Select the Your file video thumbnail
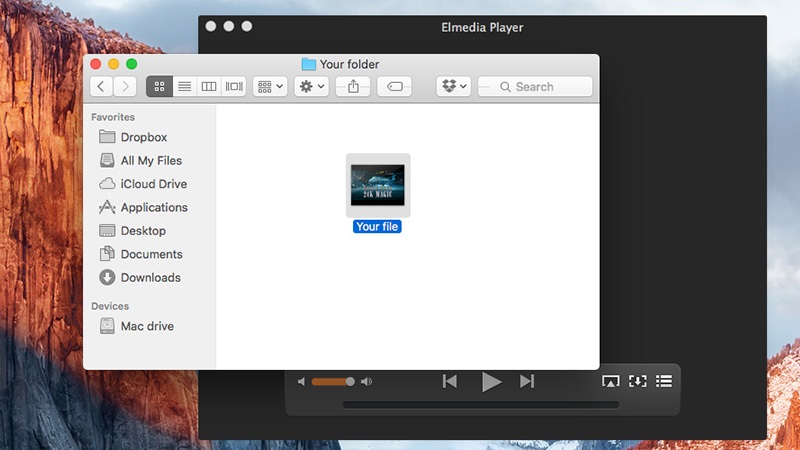Image resolution: width=800 pixels, height=450 pixels. tap(378, 185)
